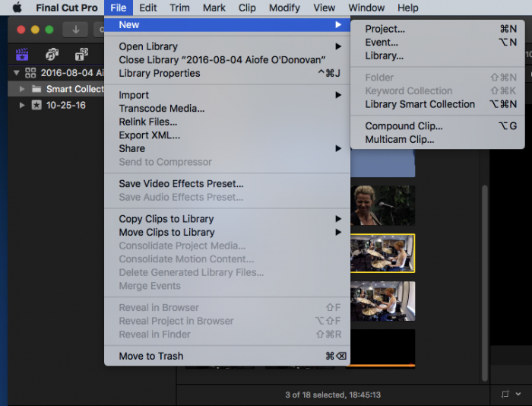
Task: Select the highlighted drummer clip thumbnail
Action: click(x=382, y=253)
